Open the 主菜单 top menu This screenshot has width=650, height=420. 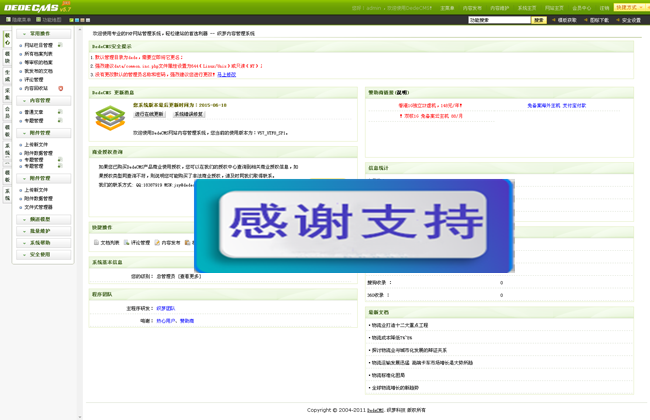point(447,8)
